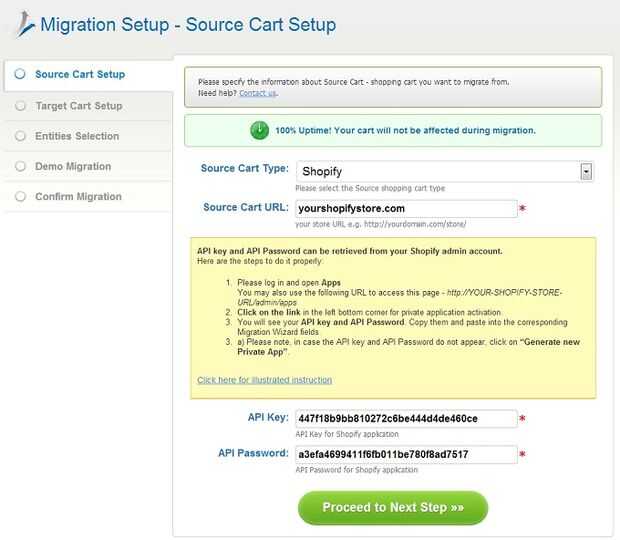Open the Confirm Migration label tab
Image resolution: width=620 pixels, height=540 pixels.
(78, 197)
